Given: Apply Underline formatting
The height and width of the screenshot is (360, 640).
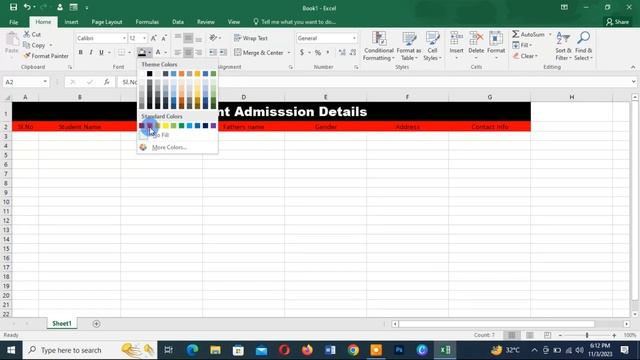Looking at the screenshot, I should 101,52.
